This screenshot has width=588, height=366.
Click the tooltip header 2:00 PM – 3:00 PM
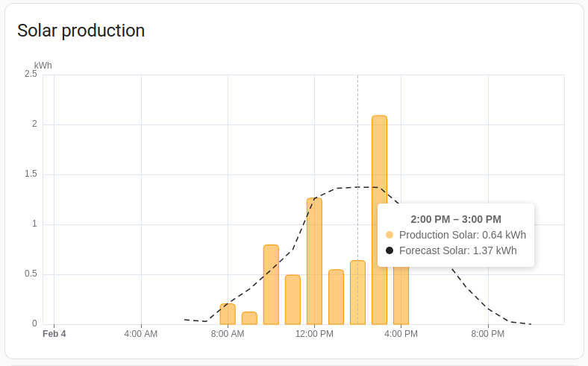click(456, 219)
